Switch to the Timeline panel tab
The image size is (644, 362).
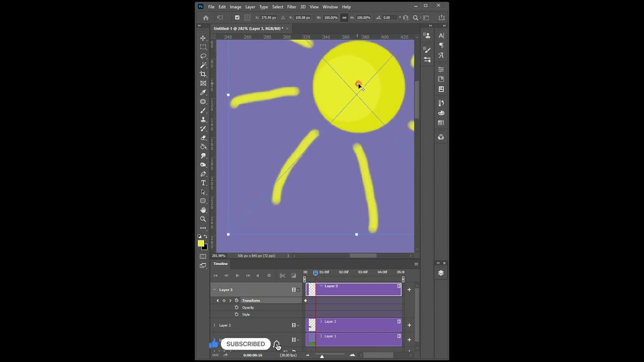pos(220,264)
